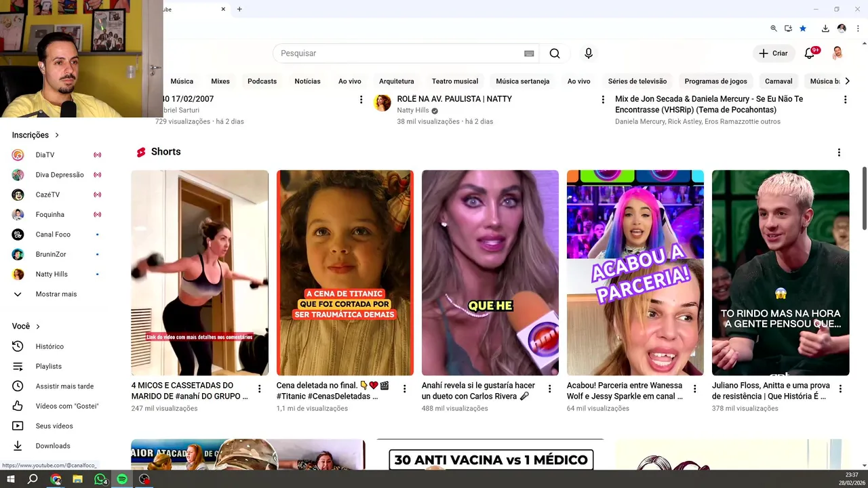Open the 30 ANTI VACINA vs 1 MÉDICO thumbnail
Image resolution: width=868 pixels, height=488 pixels.
(x=490, y=455)
